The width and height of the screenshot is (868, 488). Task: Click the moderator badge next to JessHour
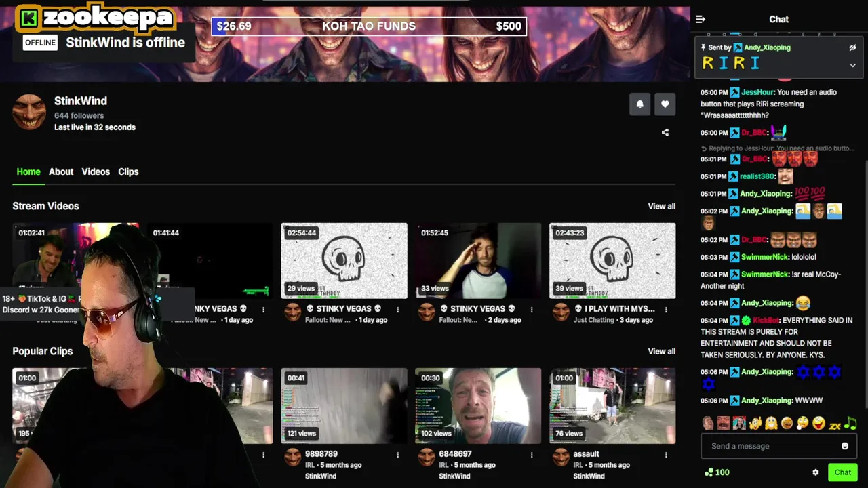(x=734, y=92)
